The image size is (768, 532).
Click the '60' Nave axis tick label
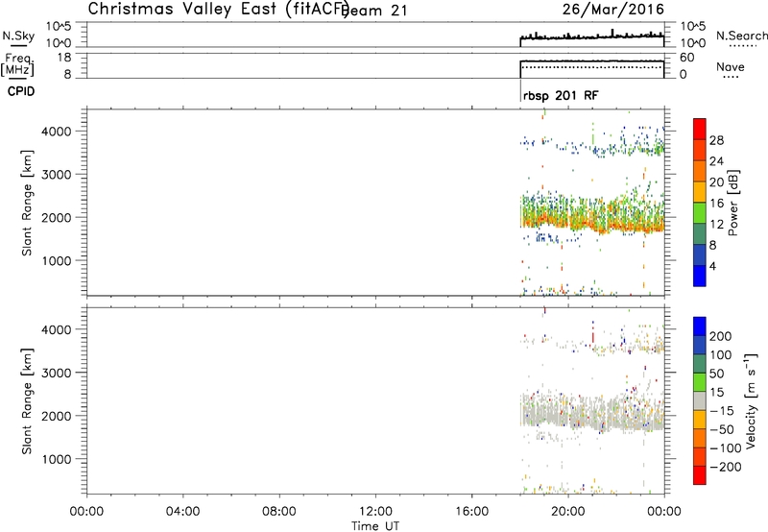(686, 58)
